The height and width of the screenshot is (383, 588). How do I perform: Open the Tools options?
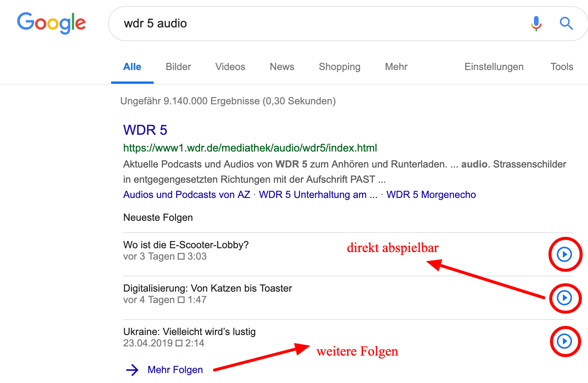click(x=562, y=67)
